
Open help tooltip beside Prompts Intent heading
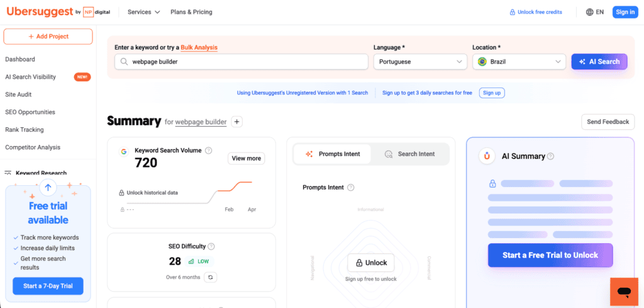(350, 188)
